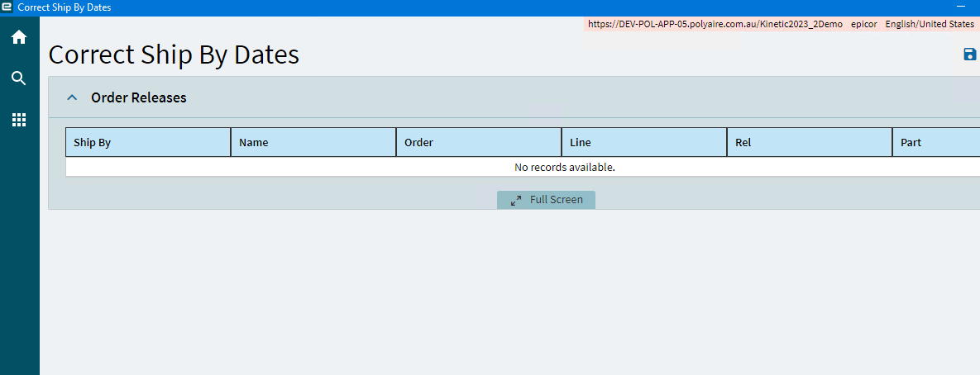The image size is (980, 375).
Task: Open the Search icon in sidebar
Action: (19, 78)
